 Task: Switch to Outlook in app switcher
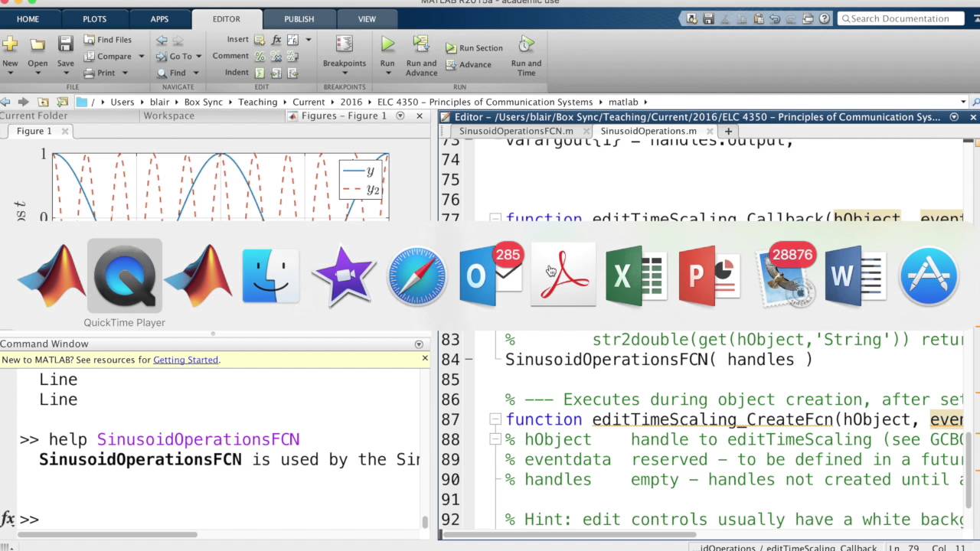(x=490, y=275)
